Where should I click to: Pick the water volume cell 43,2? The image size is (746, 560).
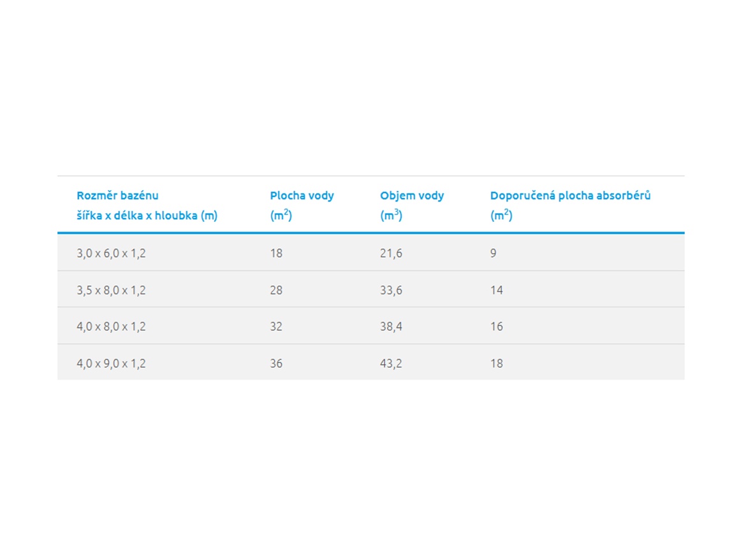coord(391,364)
